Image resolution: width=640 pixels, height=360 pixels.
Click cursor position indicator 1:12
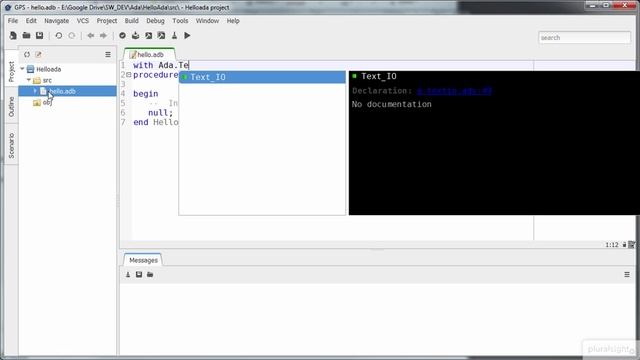[x=611, y=245]
